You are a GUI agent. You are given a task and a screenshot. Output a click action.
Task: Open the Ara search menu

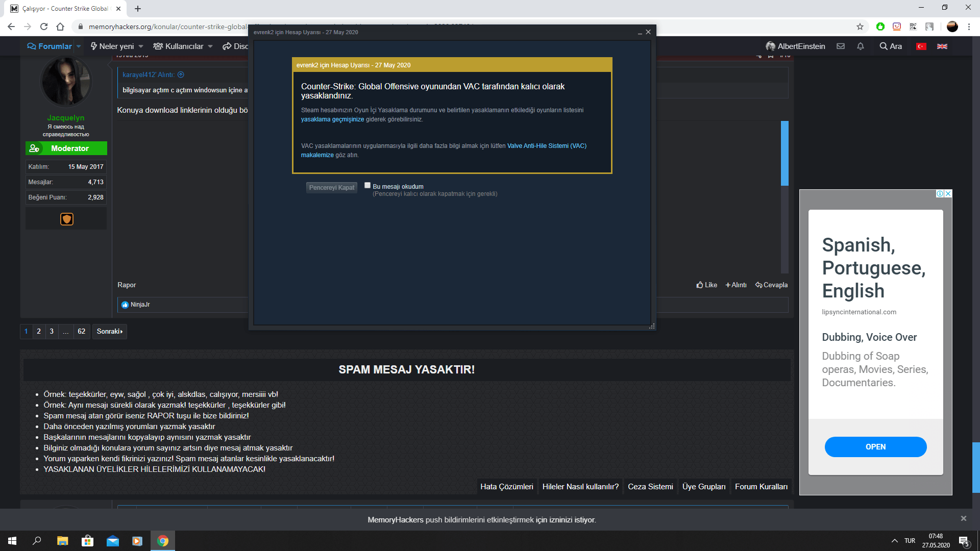coord(891,46)
